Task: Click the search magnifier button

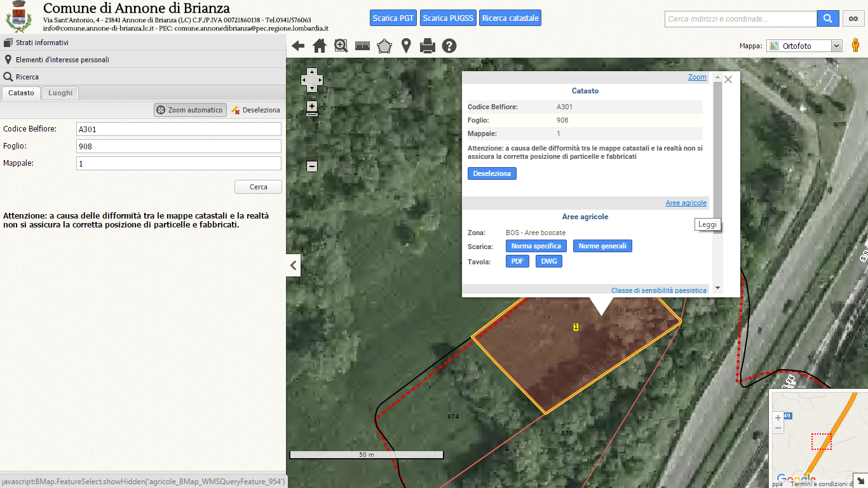Action: click(x=828, y=19)
